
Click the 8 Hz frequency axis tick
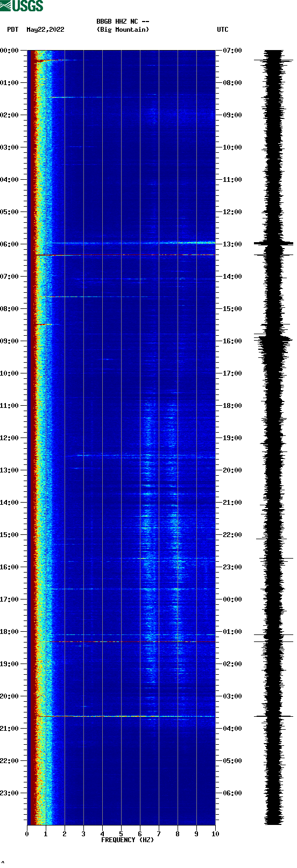tap(178, 834)
